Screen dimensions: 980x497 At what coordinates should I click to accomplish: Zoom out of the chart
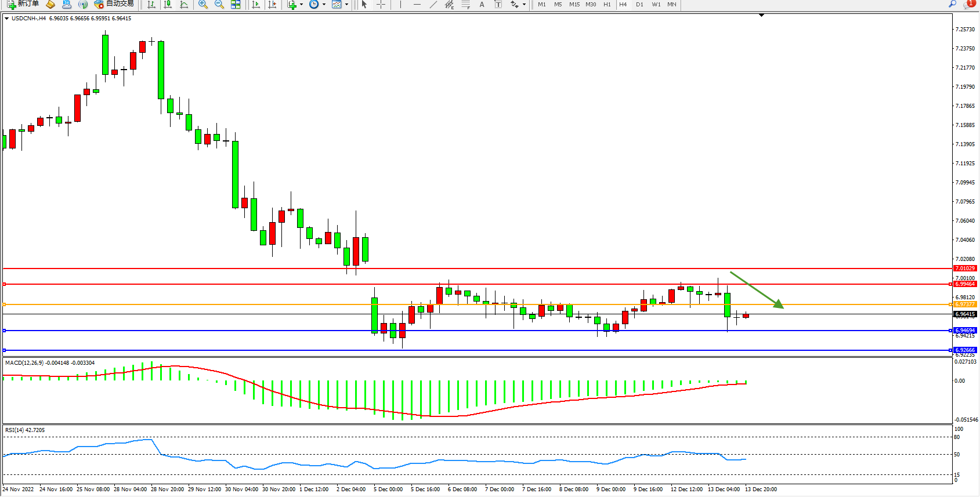[x=219, y=5]
